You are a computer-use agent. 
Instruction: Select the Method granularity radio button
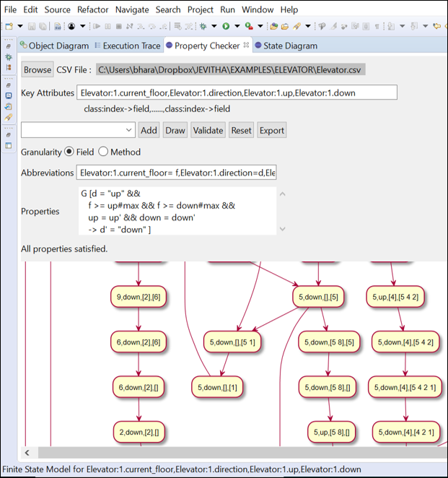tap(103, 152)
